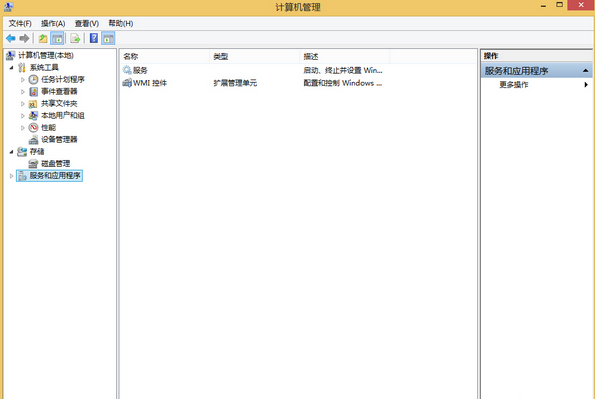595x399 pixels.
Task: Click the 配置和控制 Windows description cell
Action: (x=343, y=83)
